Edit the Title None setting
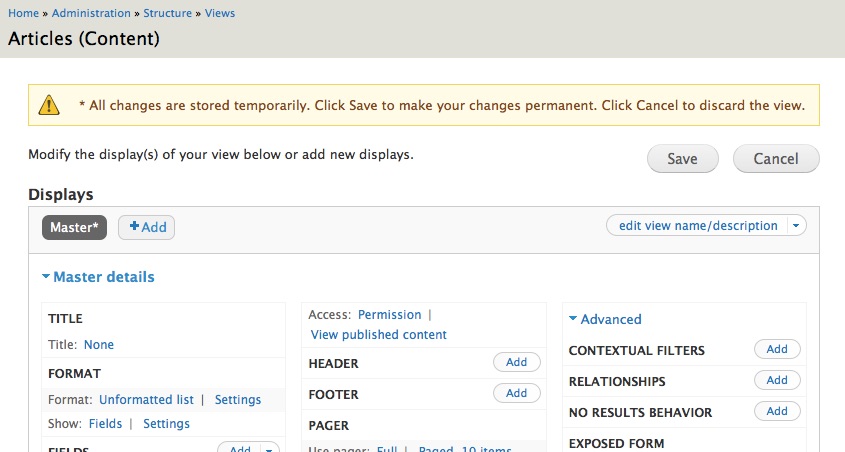The image size is (845, 452). [99, 344]
